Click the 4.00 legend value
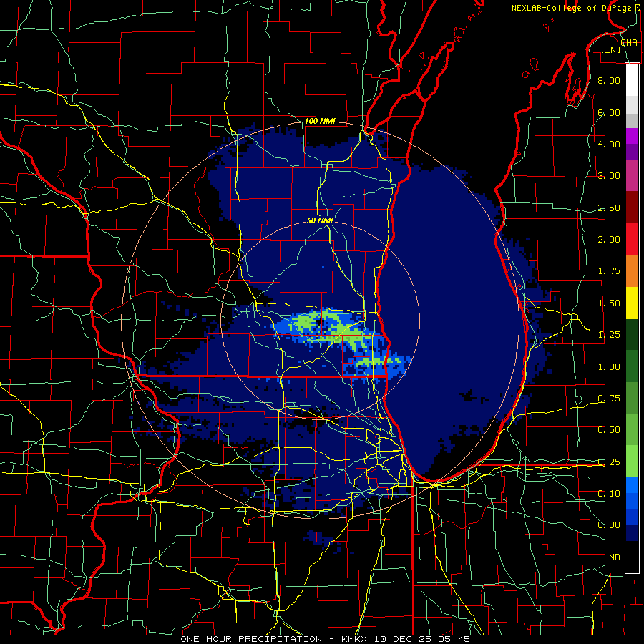The width and height of the screenshot is (644, 644). pyautogui.click(x=608, y=144)
